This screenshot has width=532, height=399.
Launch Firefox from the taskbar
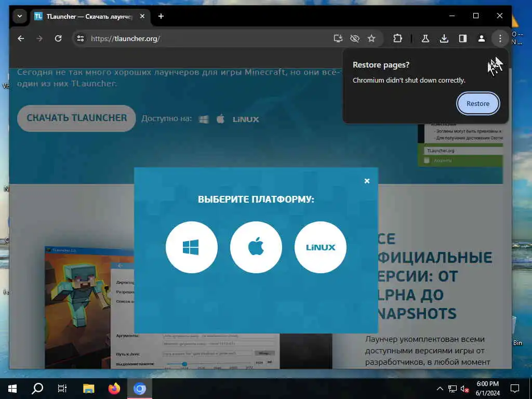pyautogui.click(x=114, y=389)
